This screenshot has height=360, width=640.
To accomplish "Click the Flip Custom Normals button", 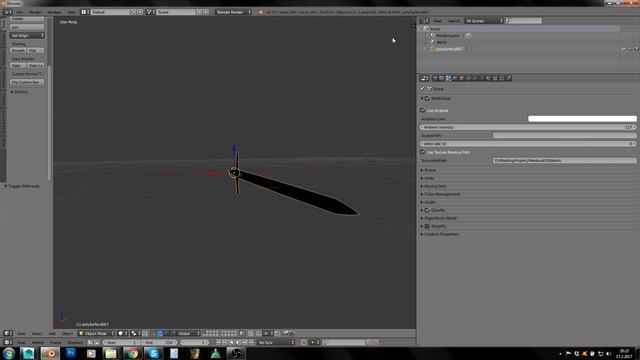I will pos(27,82).
